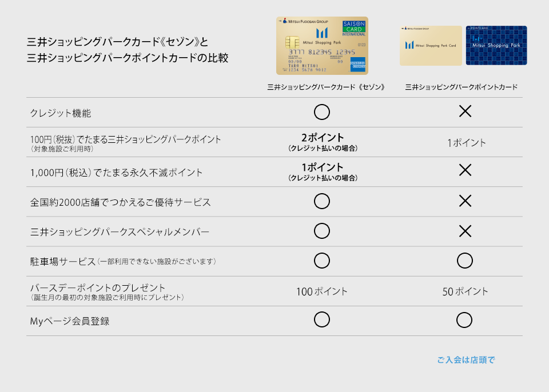Click the 三井ショッピングパークポイントカード column heading

point(461,87)
